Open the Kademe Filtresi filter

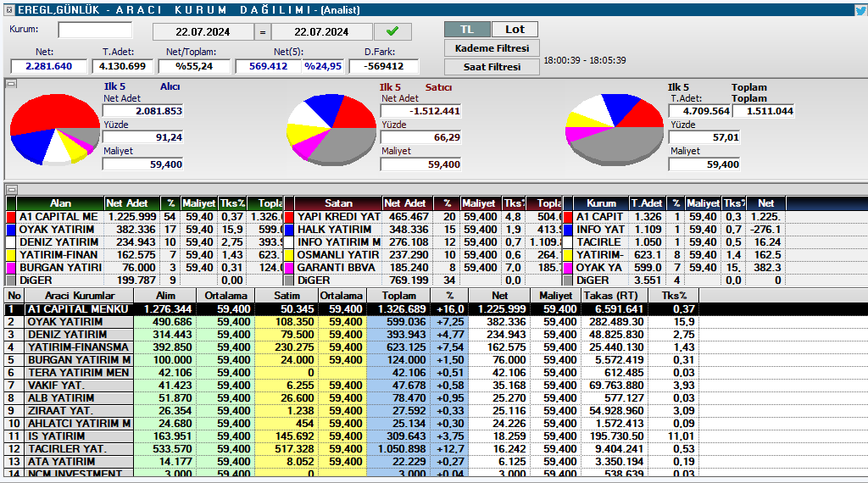point(492,48)
